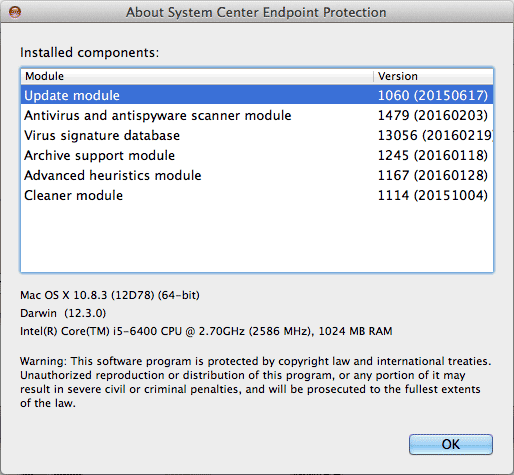
Task: Click the OK button
Action: [x=451, y=444]
